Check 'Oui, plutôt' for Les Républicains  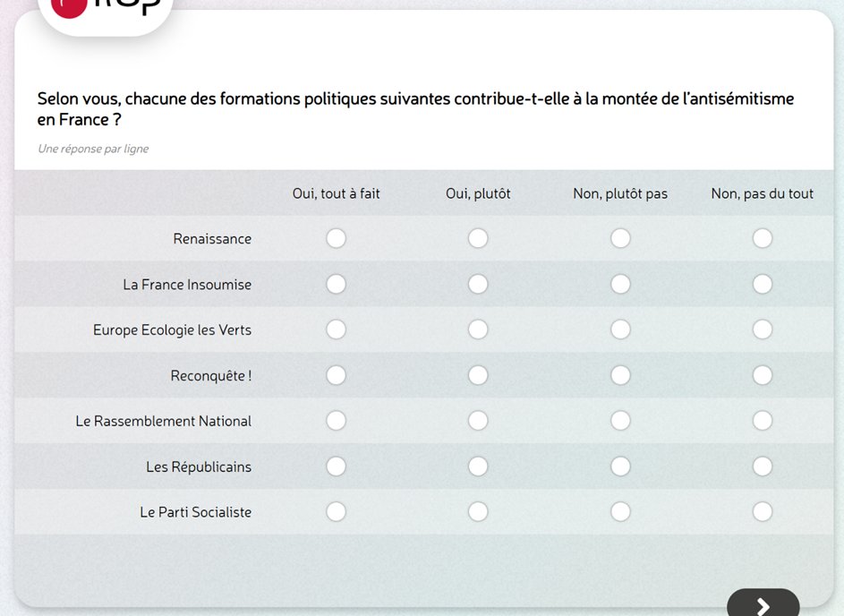tap(478, 466)
